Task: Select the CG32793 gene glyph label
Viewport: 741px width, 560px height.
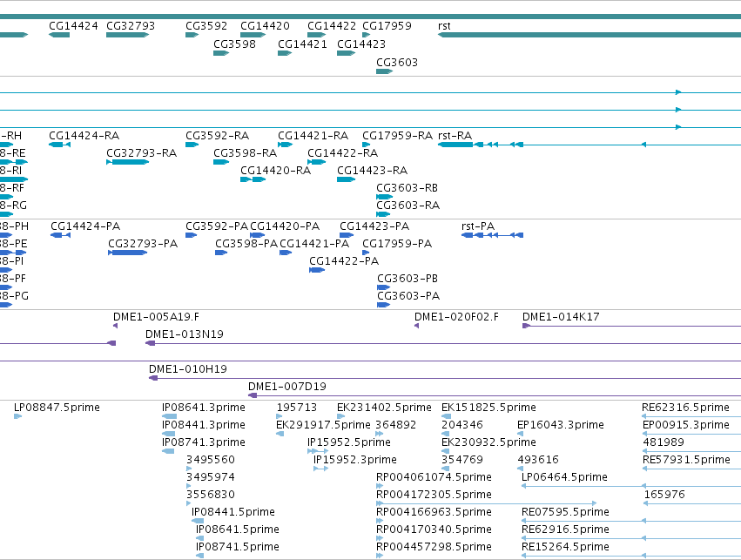Action: point(131,26)
